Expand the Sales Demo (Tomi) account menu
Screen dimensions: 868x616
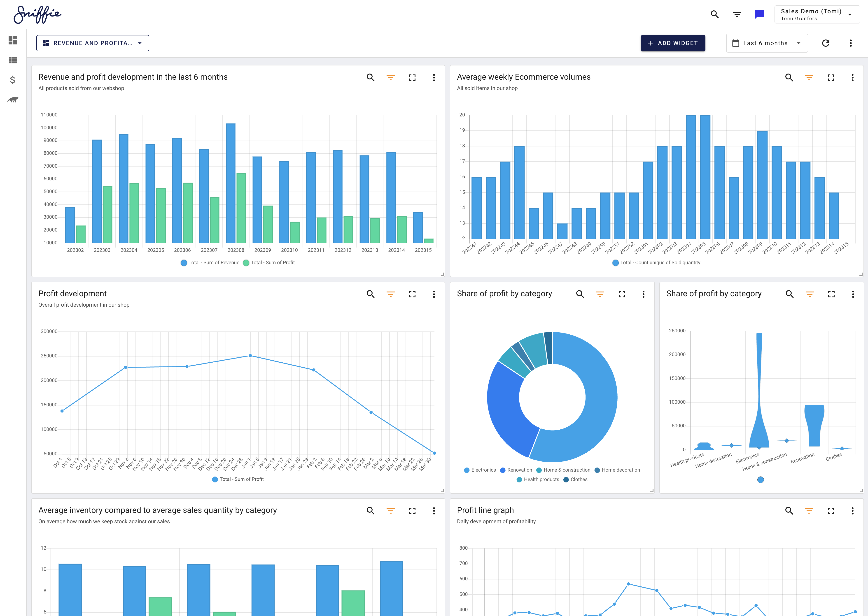(817, 14)
